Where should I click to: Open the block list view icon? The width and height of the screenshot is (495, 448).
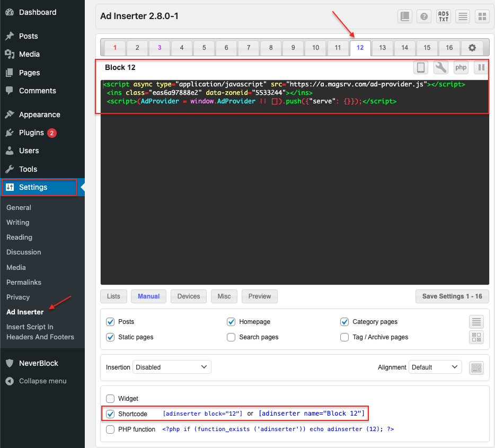tap(462, 16)
